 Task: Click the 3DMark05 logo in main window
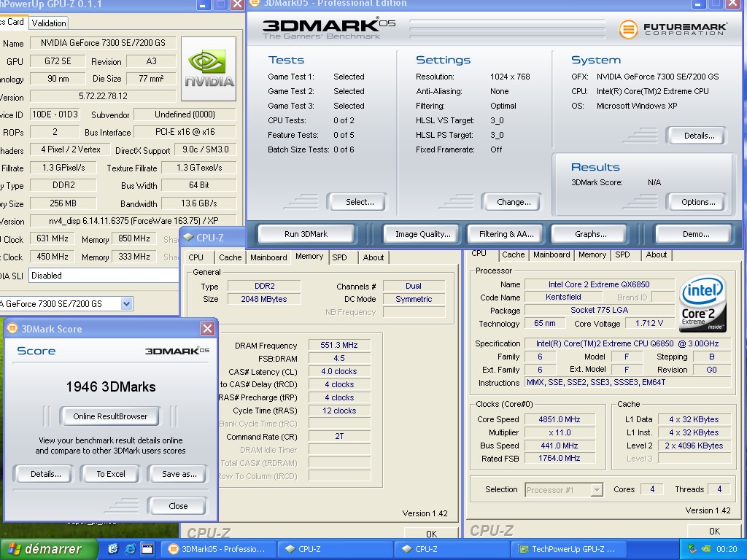[x=329, y=28]
